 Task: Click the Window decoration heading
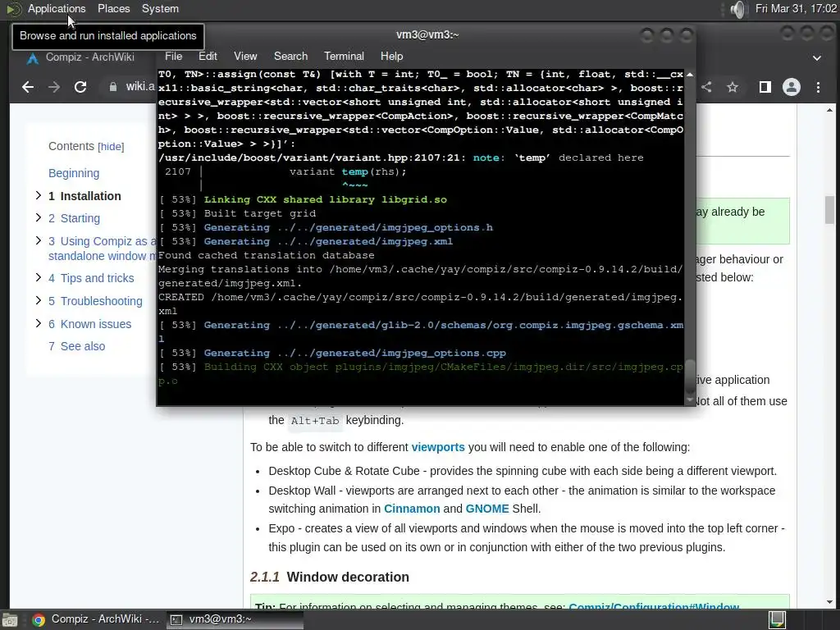[x=348, y=577]
